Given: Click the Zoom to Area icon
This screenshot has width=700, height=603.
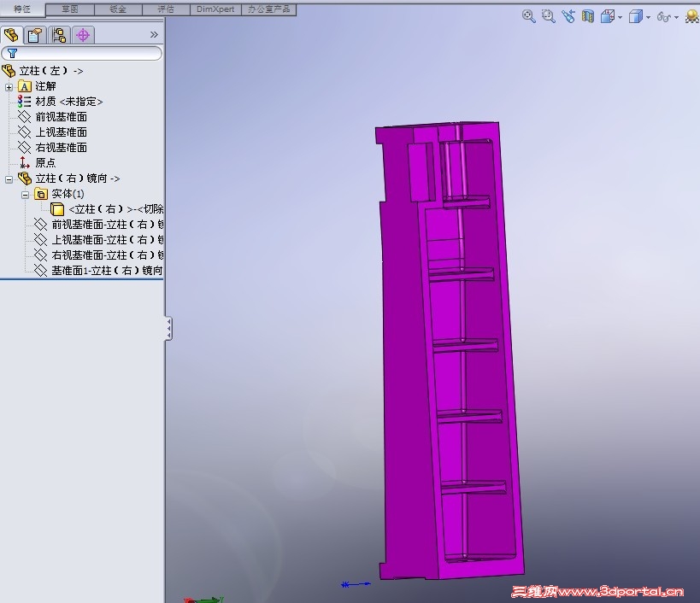Looking at the screenshot, I should [548, 16].
